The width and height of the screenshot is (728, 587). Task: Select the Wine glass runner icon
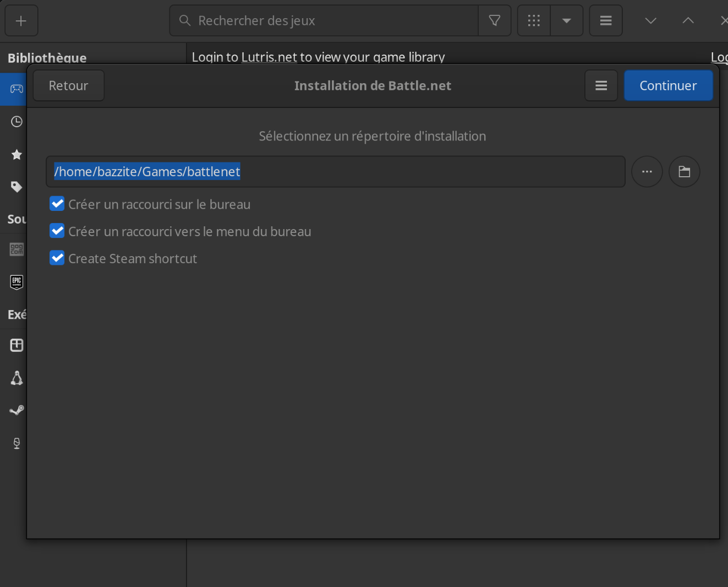tap(17, 443)
